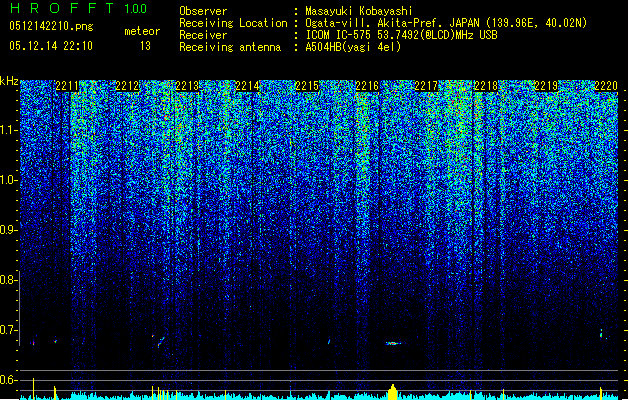Screen dimensions: 629x400
Task: Click the long meteor echo after 2216
Action: [394, 343]
